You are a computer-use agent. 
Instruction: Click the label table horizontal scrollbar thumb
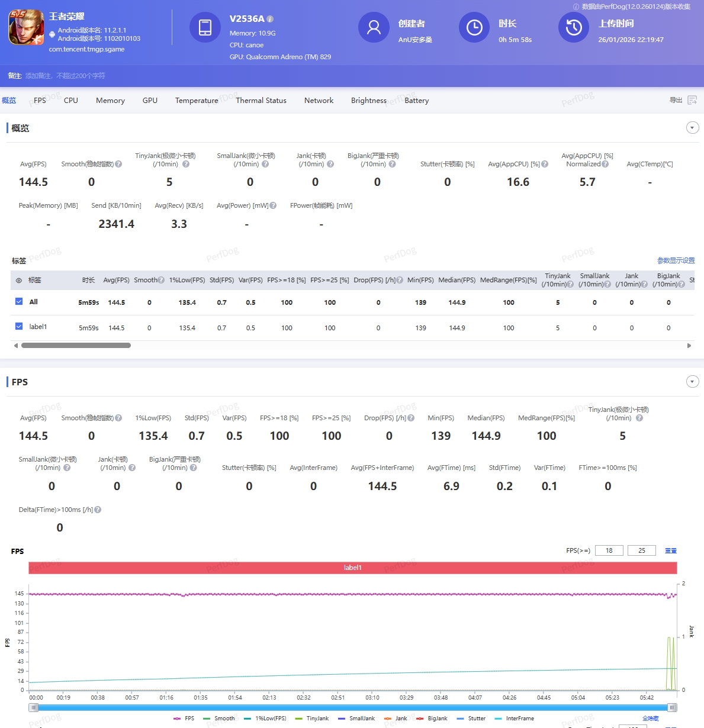76,346
